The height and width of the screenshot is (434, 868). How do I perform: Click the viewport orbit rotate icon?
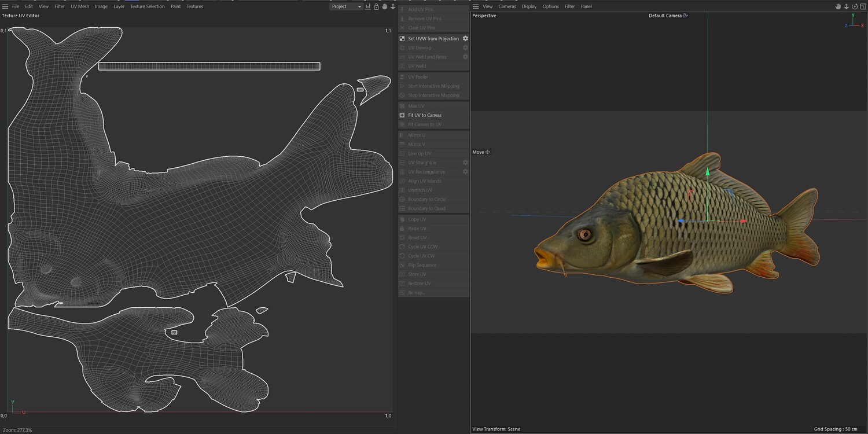tap(855, 6)
